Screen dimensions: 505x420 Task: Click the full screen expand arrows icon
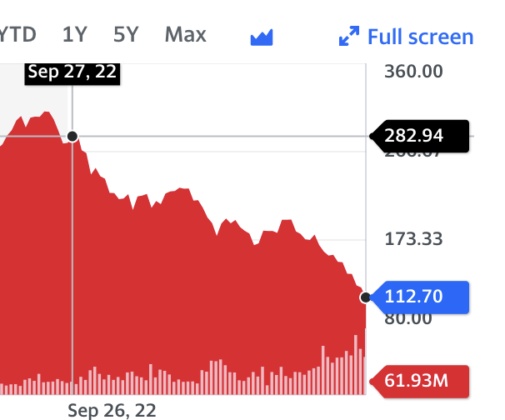[348, 37]
